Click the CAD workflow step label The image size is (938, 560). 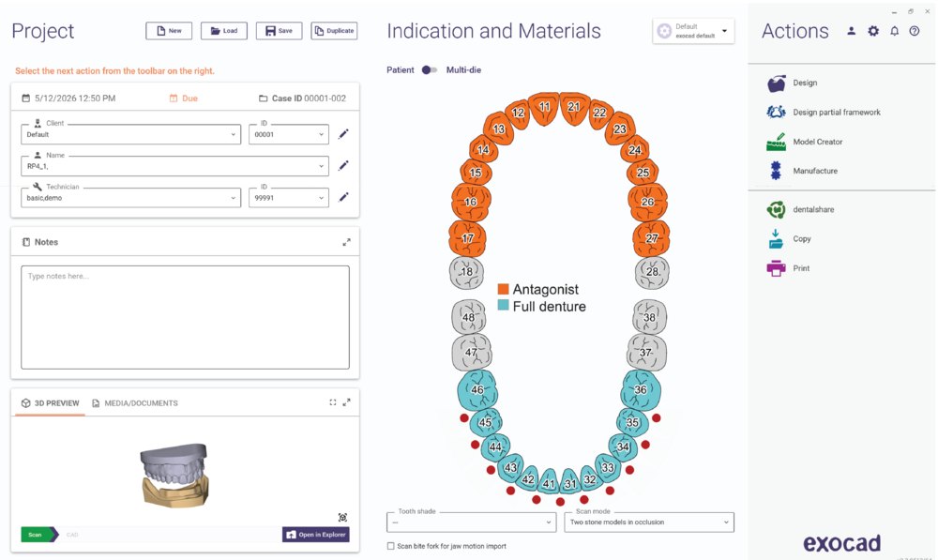[x=72, y=535]
